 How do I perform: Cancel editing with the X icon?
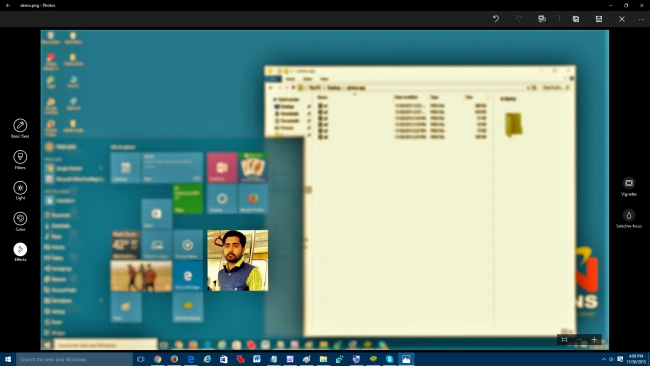[622, 19]
